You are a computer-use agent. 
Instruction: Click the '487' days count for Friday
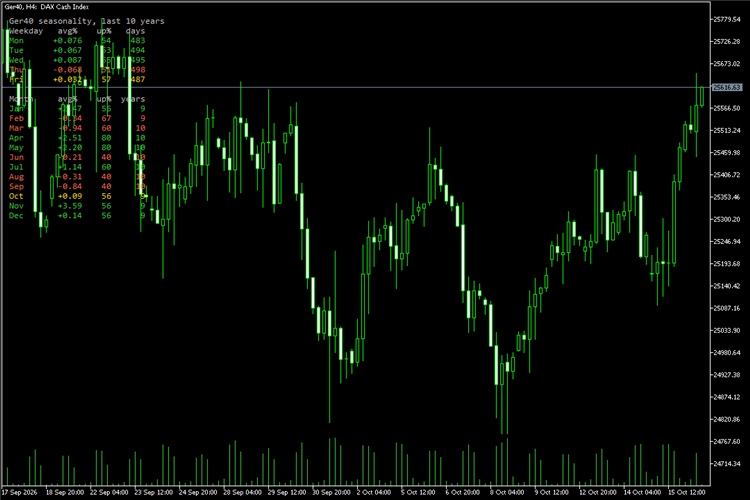[138, 79]
